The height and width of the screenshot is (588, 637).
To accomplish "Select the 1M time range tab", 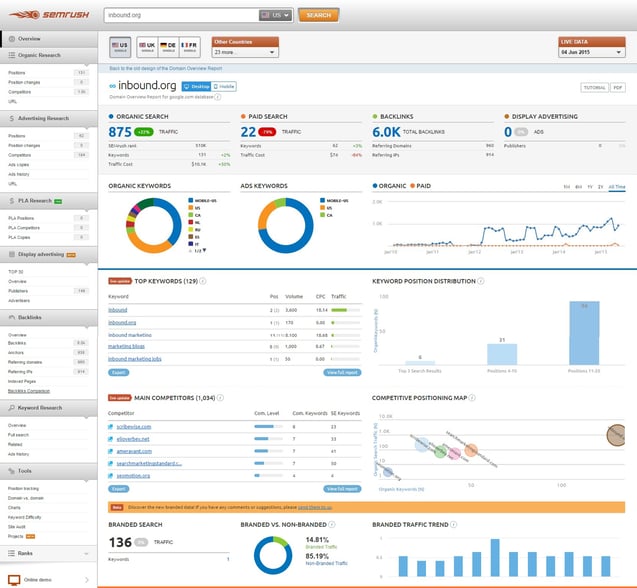I will point(566,187).
